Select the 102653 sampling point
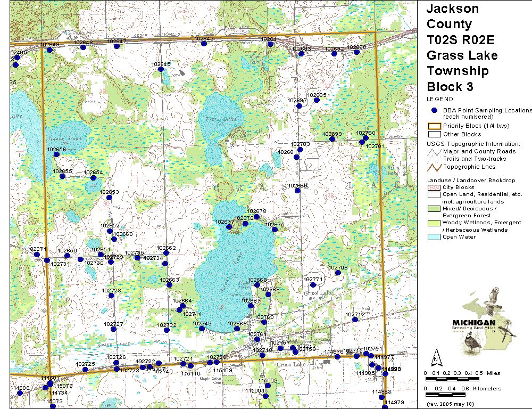This screenshot has width=532, height=409. [109, 198]
